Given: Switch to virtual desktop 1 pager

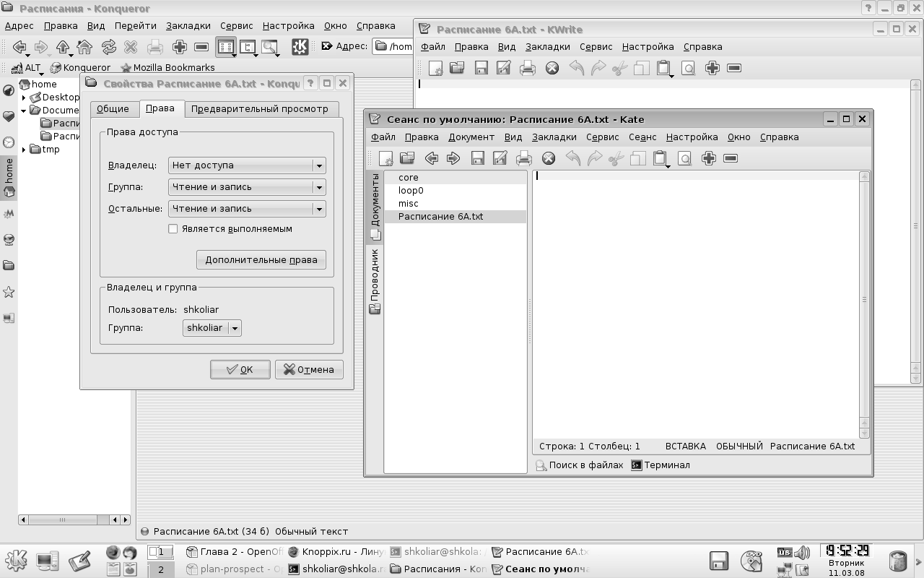Looking at the screenshot, I should coord(161,552).
